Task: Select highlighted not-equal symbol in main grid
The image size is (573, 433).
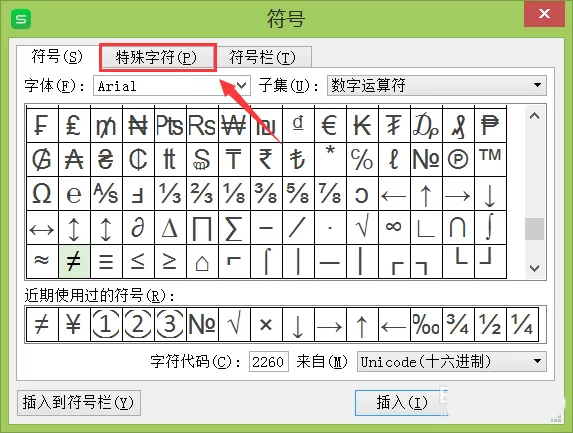Action: (74, 261)
